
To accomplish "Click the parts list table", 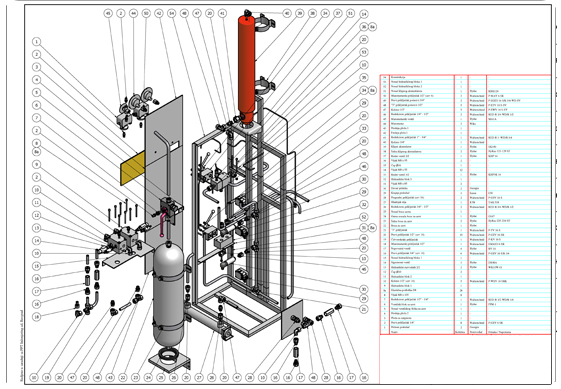I will click(465, 205).
